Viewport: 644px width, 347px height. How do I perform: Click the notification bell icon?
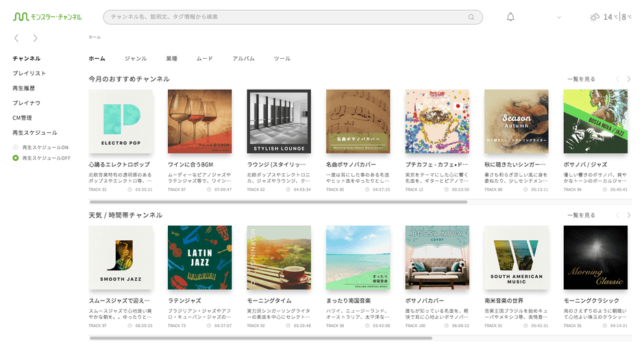point(510,17)
